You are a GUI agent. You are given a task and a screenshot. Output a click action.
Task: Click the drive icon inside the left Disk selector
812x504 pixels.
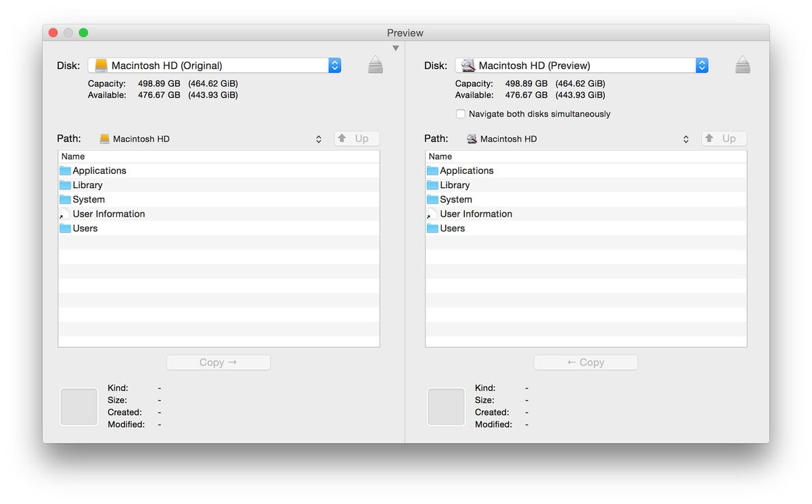101,64
